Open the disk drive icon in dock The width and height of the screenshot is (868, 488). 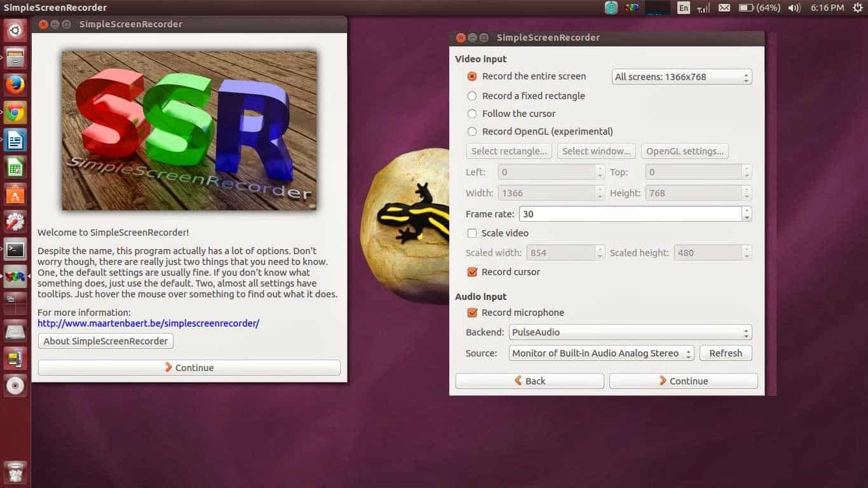15,331
